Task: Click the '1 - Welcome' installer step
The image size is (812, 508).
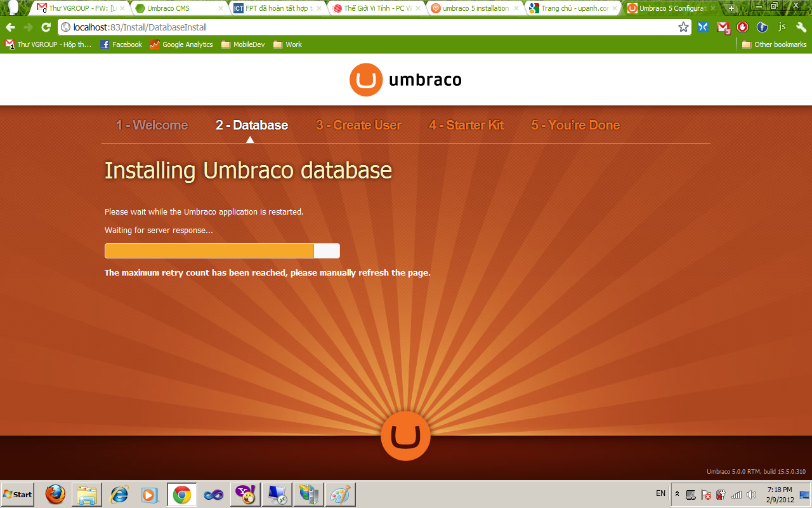Action: click(152, 125)
